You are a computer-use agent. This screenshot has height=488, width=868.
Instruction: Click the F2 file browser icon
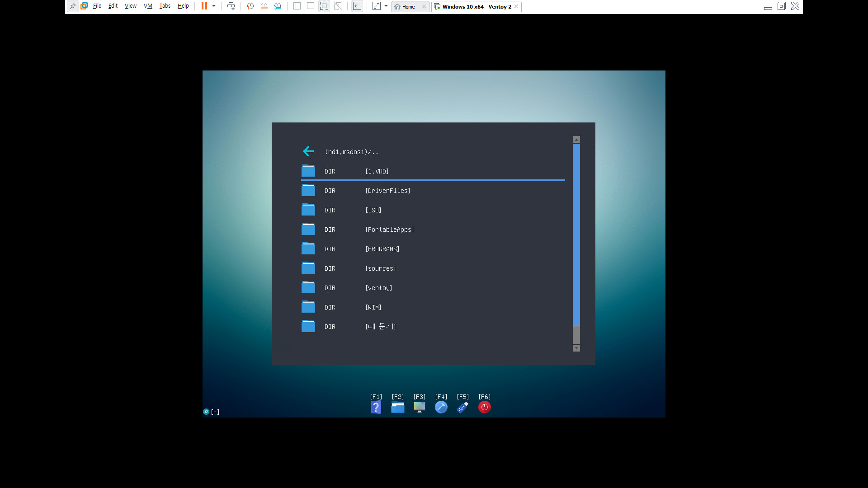pos(398,407)
